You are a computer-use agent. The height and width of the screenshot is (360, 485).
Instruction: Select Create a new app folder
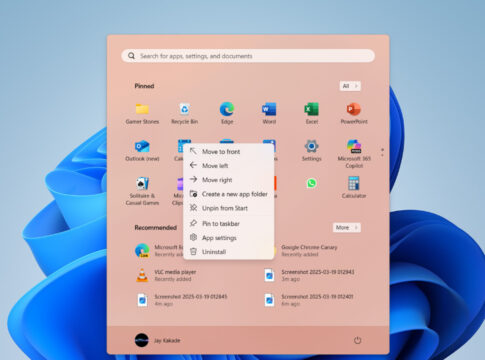pyautogui.click(x=229, y=194)
